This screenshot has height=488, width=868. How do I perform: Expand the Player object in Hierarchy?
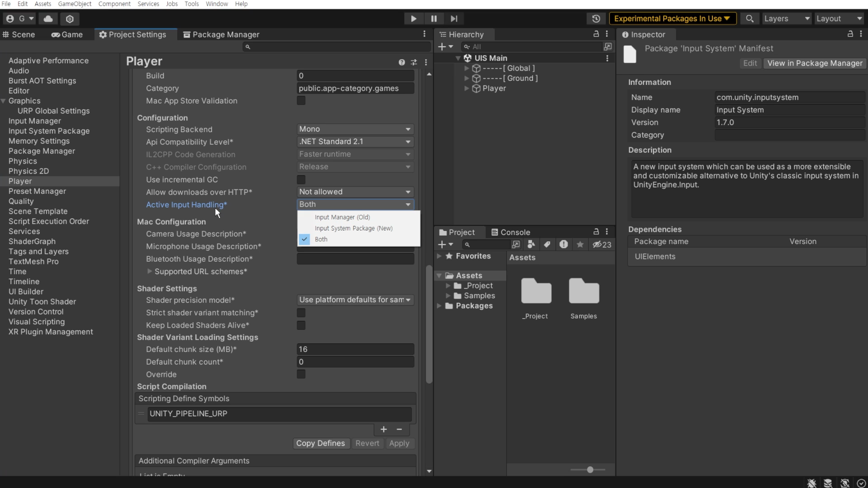pyautogui.click(x=467, y=89)
